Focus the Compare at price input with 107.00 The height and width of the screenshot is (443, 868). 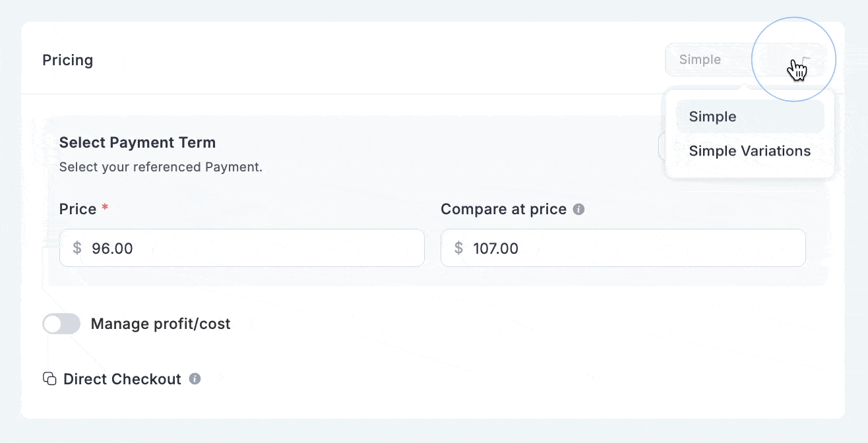[x=633, y=248]
